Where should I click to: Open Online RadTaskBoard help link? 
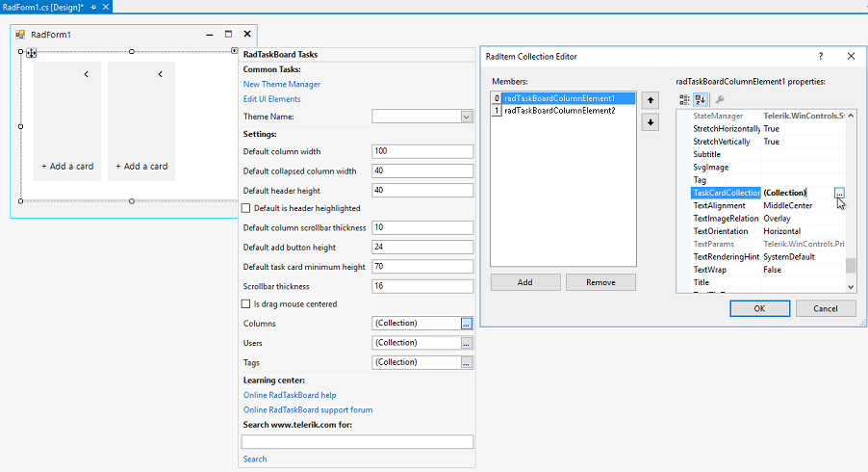[290, 395]
